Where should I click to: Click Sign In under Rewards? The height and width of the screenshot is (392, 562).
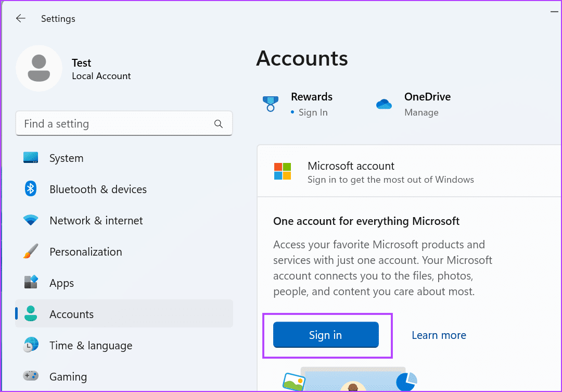click(313, 112)
